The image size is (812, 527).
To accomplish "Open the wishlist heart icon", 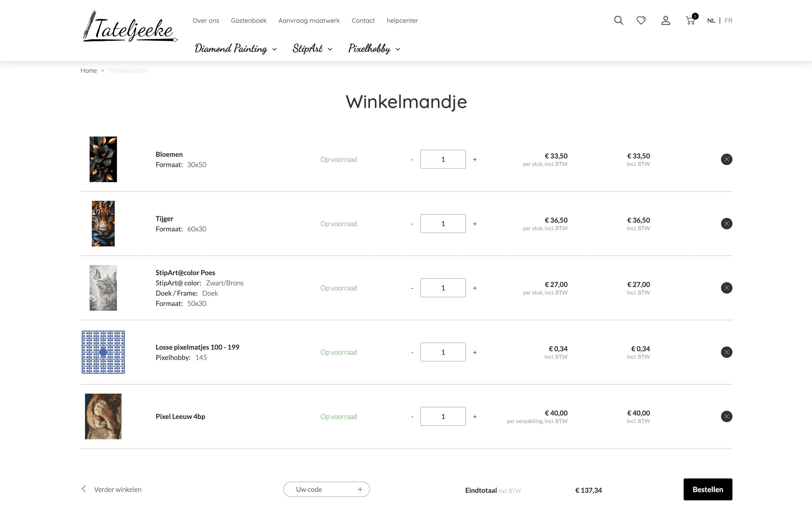I will 641,21.
